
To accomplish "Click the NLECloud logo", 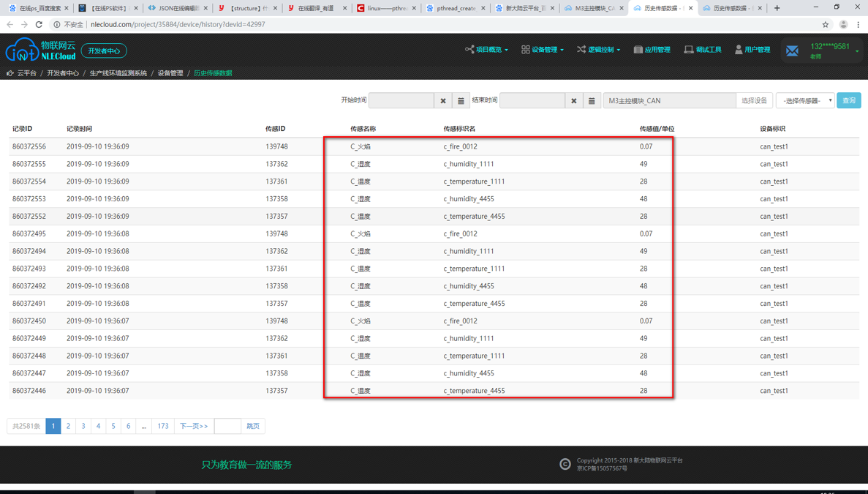I will (40, 50).
